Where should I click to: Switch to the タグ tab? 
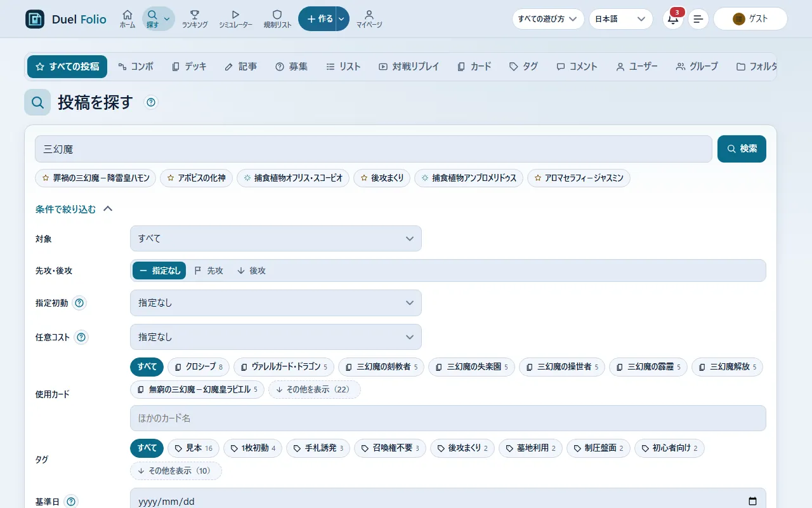(x=524, y=67)
